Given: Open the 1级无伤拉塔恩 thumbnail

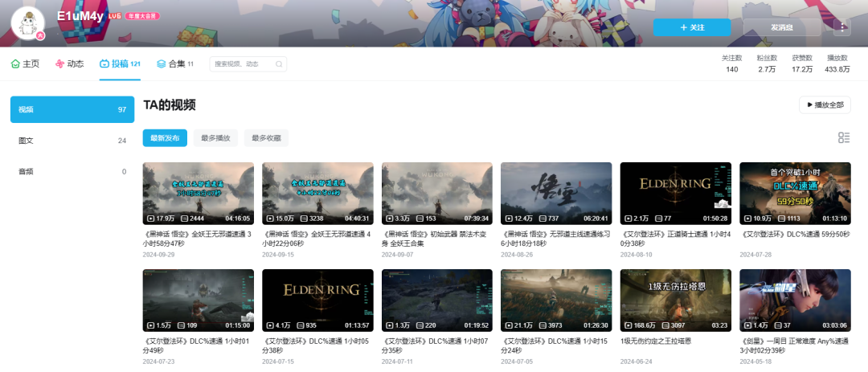Looking at the screenshot, I should 676,300.
